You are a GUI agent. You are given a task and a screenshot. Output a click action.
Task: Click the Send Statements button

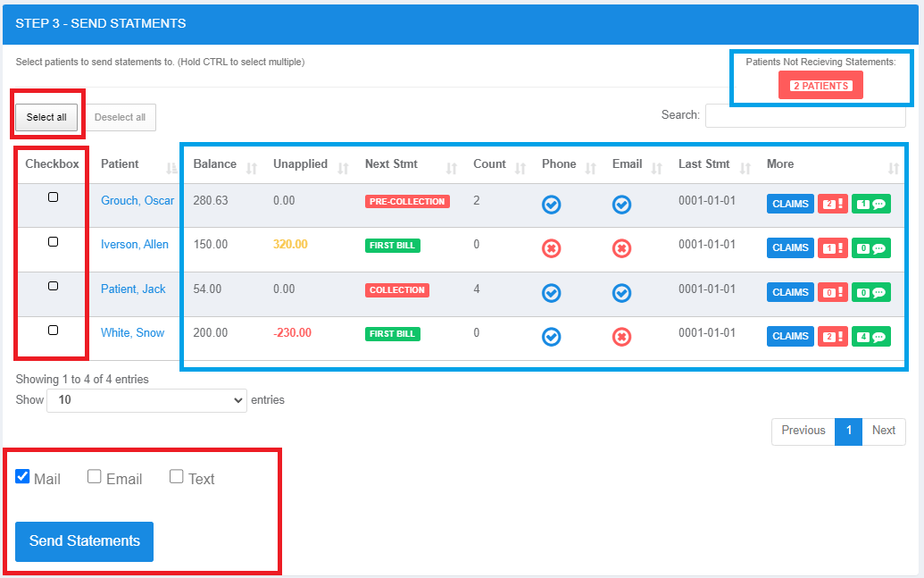84,541
